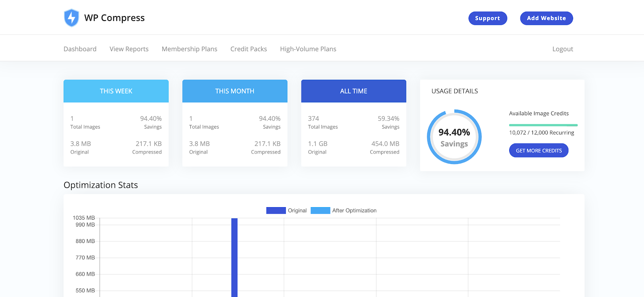
Task: Toggle the After Optimization legend swatch
Action: 320,210
